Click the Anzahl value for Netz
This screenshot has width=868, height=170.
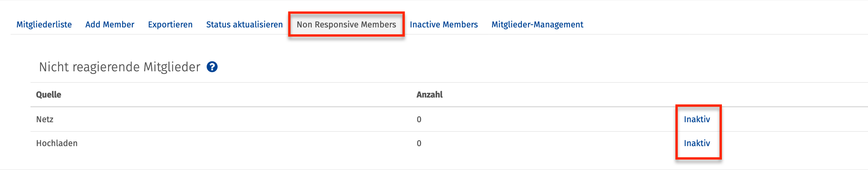[x=419, y=119]
